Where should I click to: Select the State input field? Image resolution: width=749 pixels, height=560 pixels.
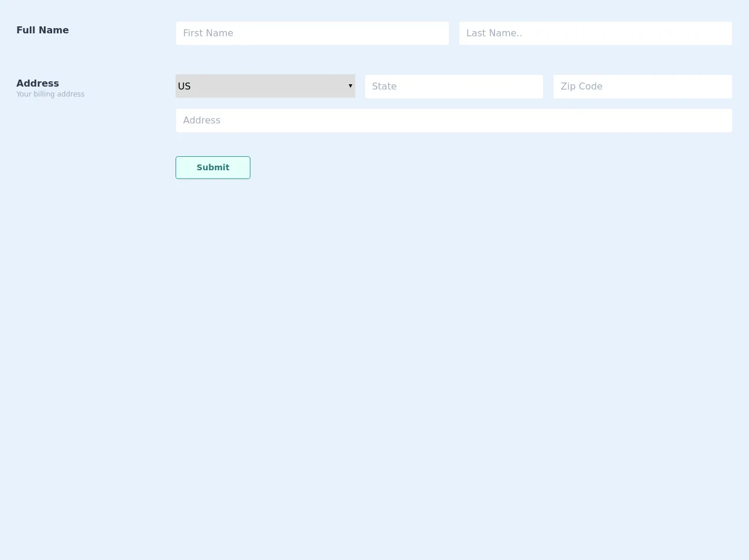tap(453, 87)
